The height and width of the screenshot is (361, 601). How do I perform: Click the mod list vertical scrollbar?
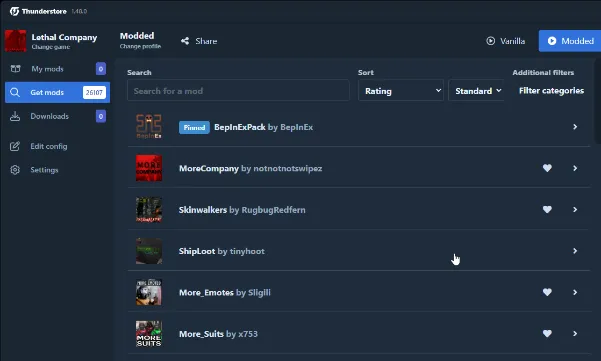(597, 101)
